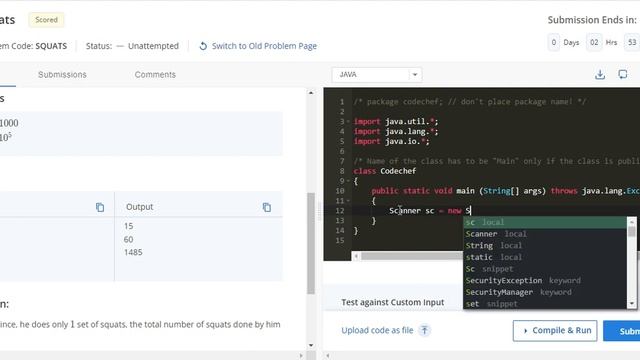Select 'static local' autocomplete suggestion

545,257
